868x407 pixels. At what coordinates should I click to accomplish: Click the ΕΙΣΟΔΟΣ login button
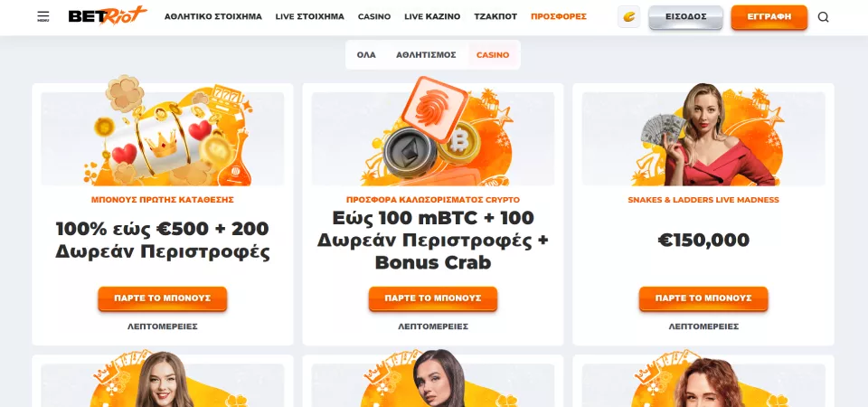point(686,17)
